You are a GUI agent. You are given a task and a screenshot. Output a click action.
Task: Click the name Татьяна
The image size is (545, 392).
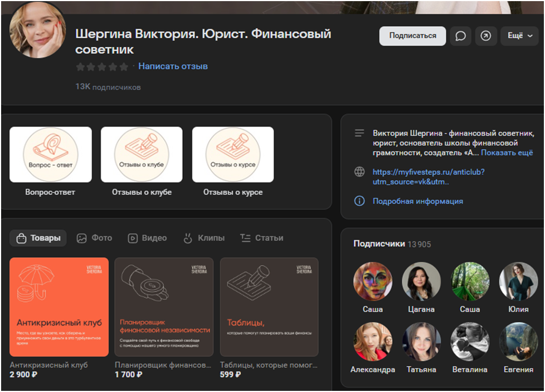[x=421, y=370]
